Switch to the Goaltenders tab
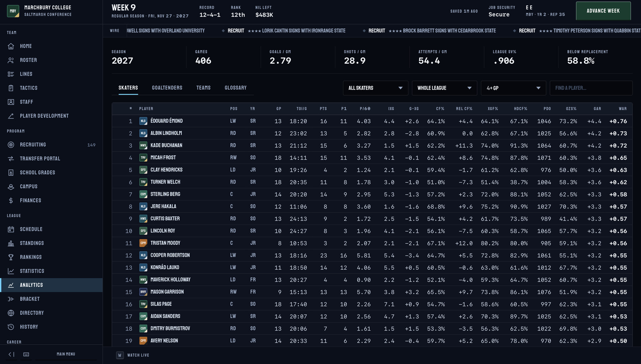Screen dimensions: 641x364 coord(167,88)
